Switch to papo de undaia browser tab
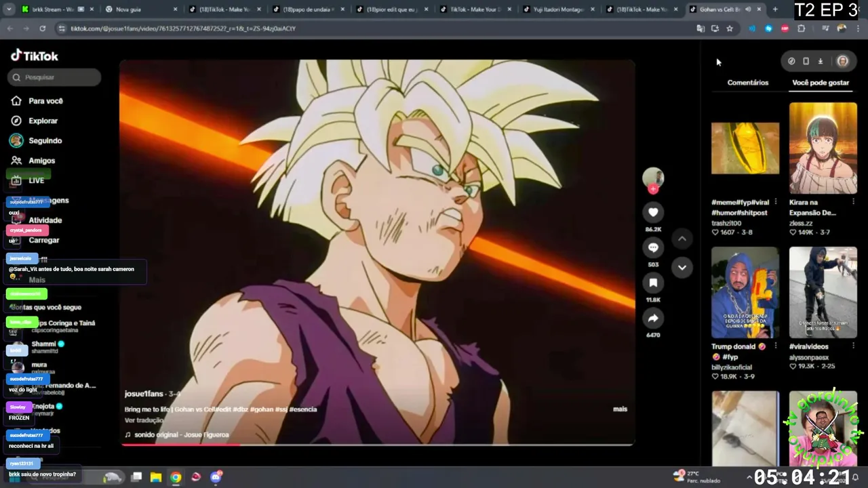The image size is (868, 488). [x=308, y=9]
